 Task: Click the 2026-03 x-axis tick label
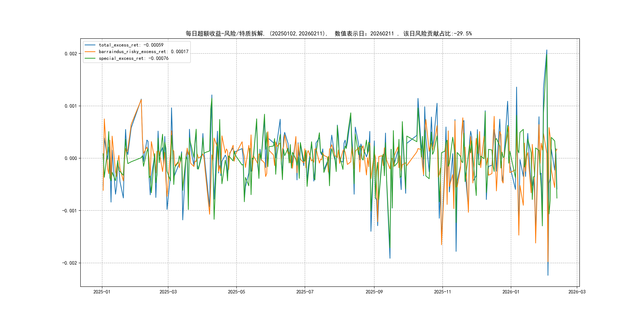[577, 292]
